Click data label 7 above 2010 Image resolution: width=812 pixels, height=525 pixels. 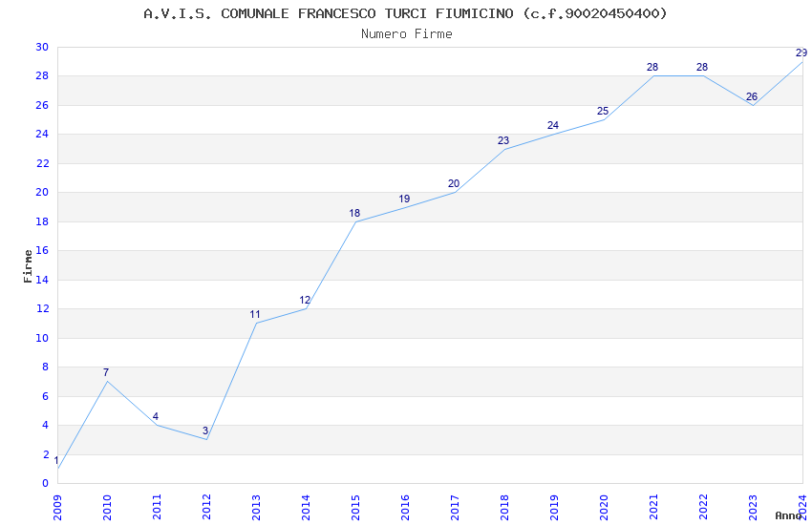coord(106,372)
